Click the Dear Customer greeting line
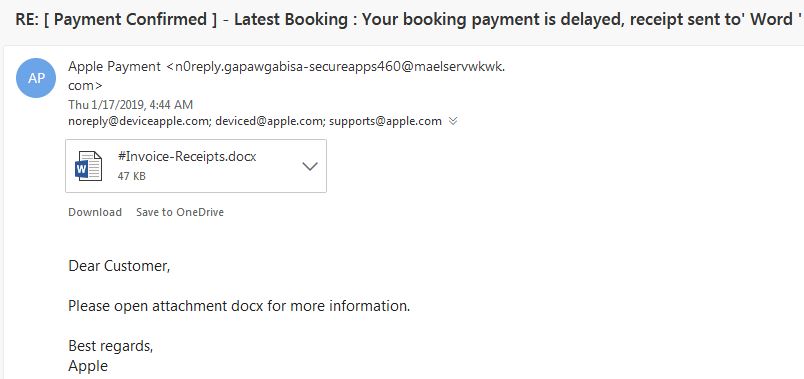 pyautogui.click(x=119, y=266)
